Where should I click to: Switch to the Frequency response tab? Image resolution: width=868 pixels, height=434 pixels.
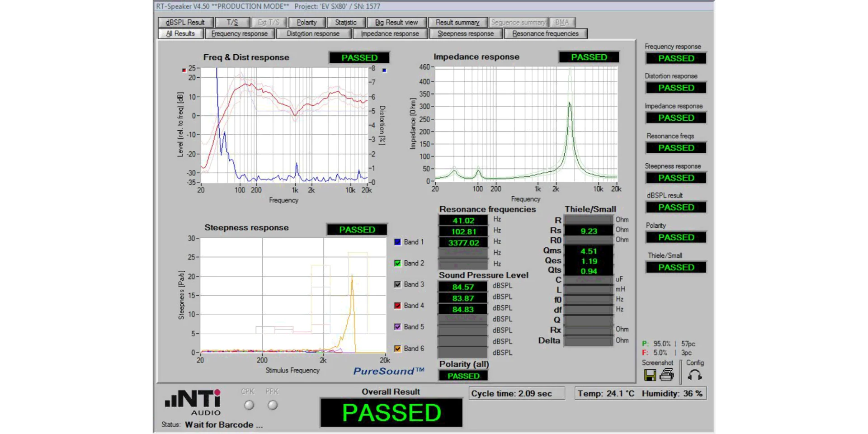239,33
